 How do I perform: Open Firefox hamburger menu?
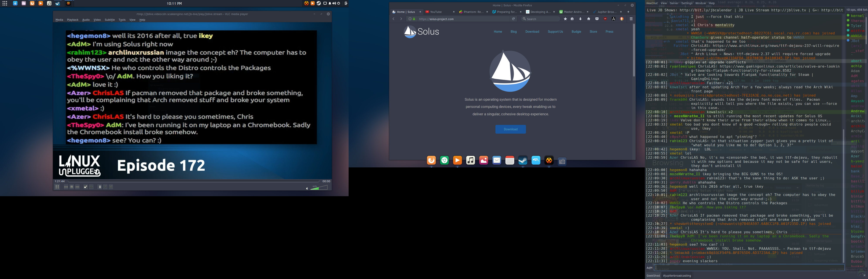tap(631, 19)
